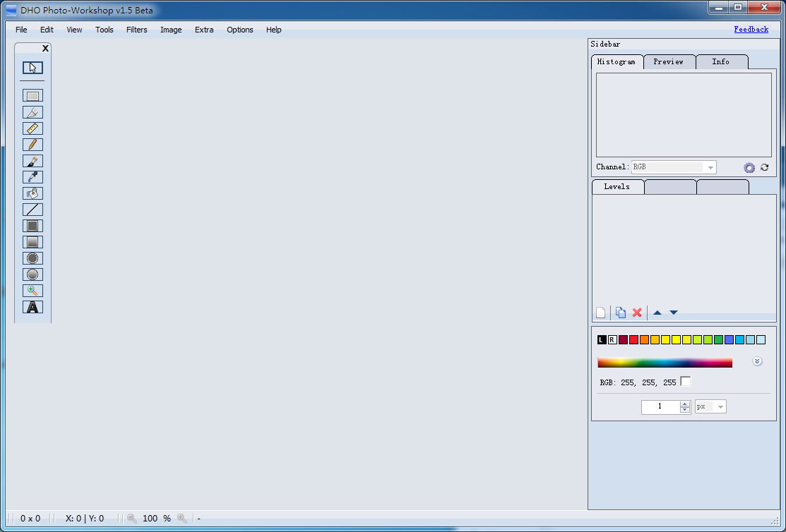
Task: Open the Edit menu
Action: (x=47, y=30)
